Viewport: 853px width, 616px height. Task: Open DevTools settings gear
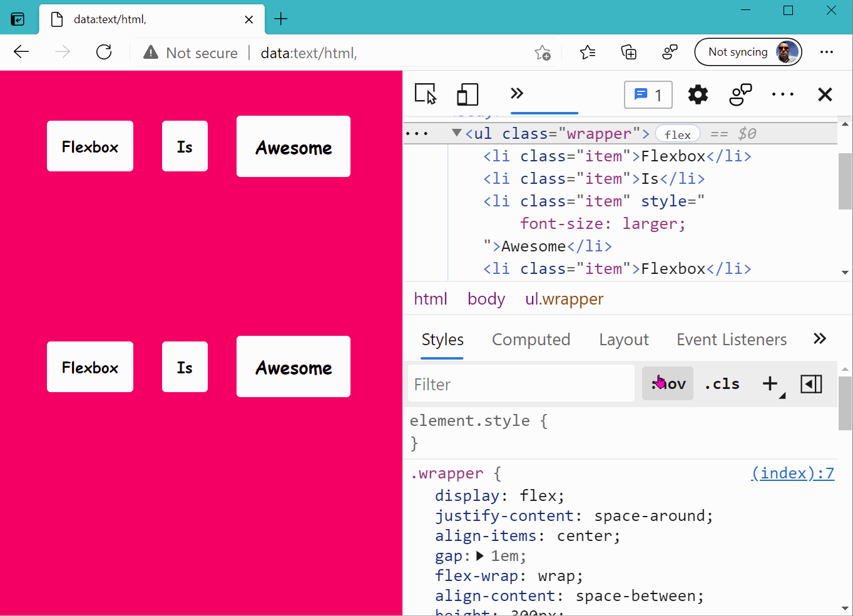698,95
